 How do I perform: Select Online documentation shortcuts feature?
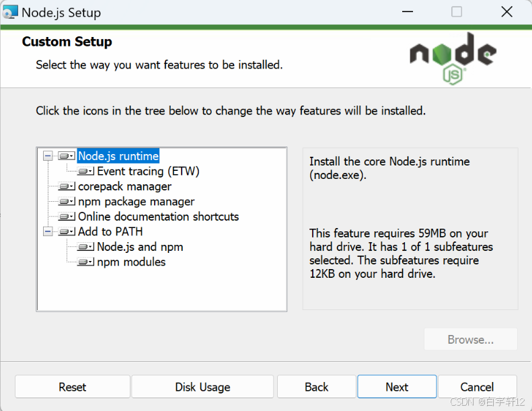click(159, 217)
